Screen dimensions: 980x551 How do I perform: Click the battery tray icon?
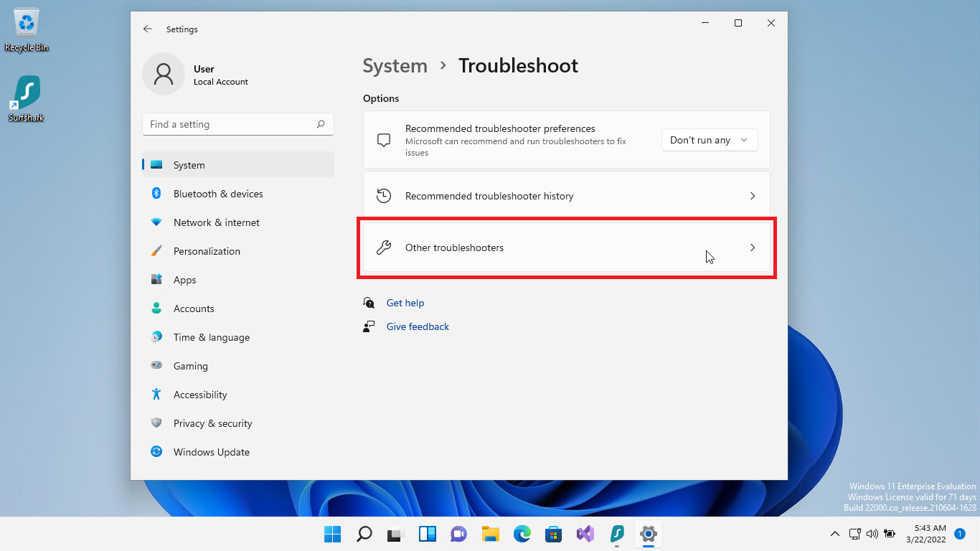pos(890,534)
